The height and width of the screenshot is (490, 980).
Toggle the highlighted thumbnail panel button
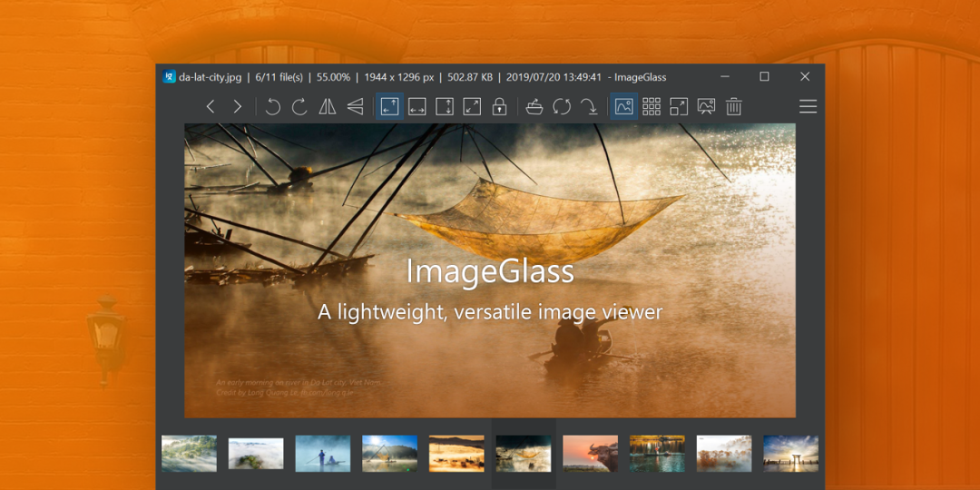(x=623, y=106)
